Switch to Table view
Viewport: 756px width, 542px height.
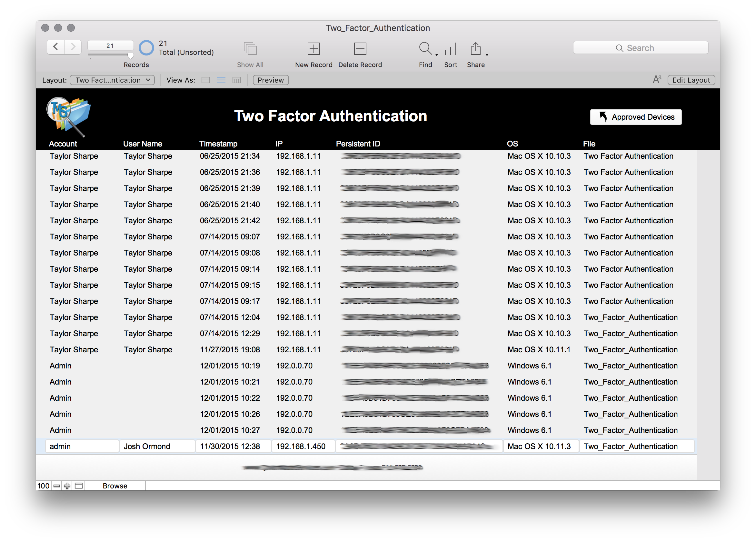(236, 80)
